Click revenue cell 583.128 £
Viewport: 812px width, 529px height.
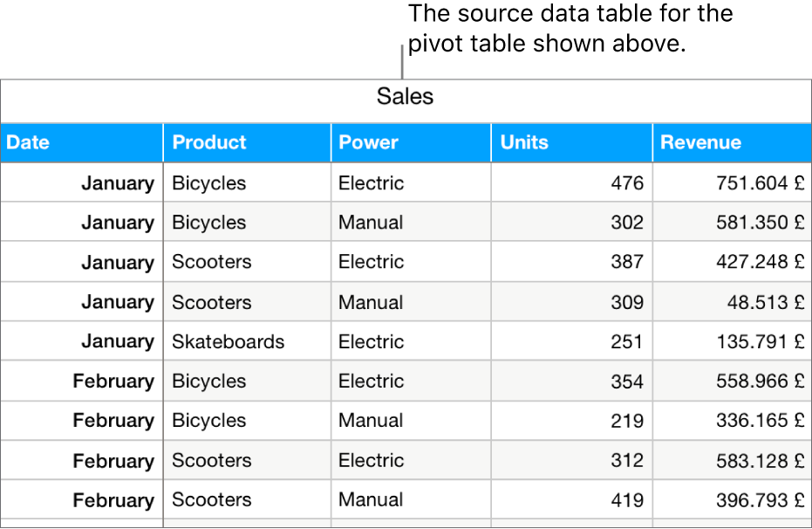tap(731, 461)
